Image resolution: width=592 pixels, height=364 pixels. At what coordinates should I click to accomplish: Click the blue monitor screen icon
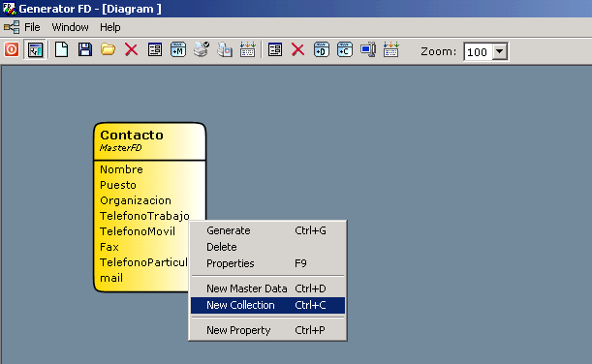(368, 49)
